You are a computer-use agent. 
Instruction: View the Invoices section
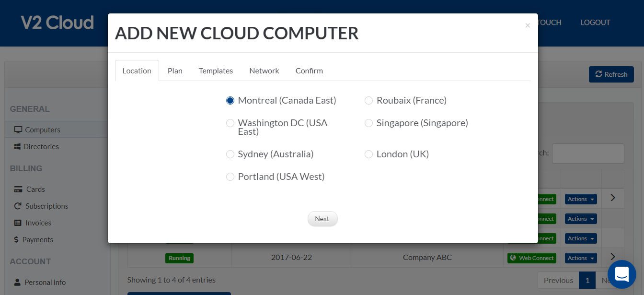(x=38, y=223)
